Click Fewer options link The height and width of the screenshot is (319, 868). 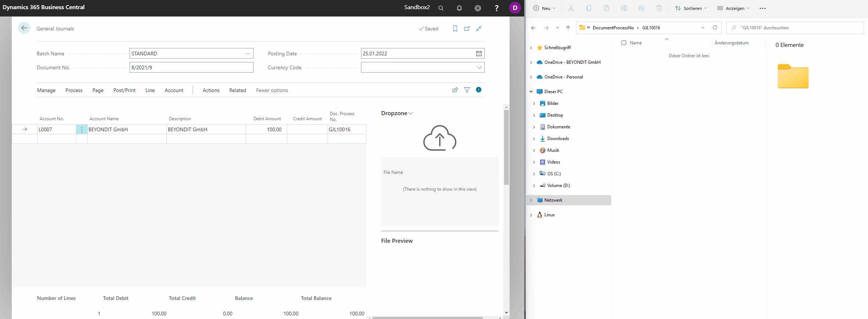272,90
